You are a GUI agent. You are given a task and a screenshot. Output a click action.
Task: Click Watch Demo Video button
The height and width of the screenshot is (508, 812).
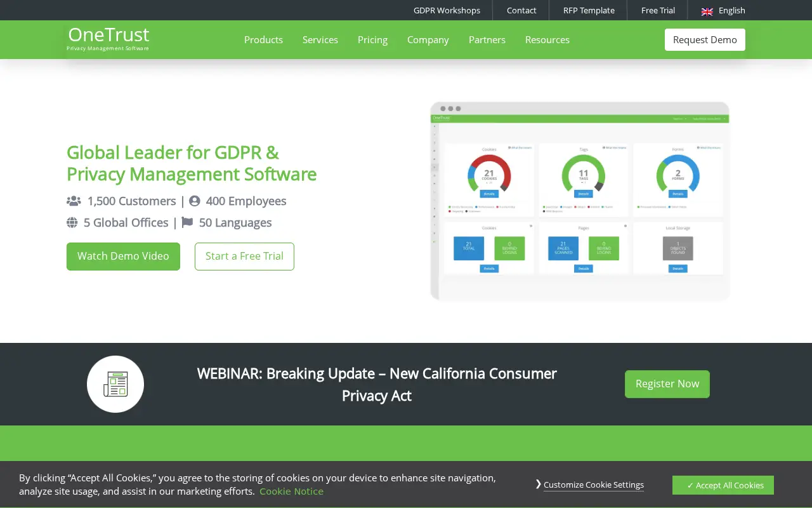tap(123, 257)
